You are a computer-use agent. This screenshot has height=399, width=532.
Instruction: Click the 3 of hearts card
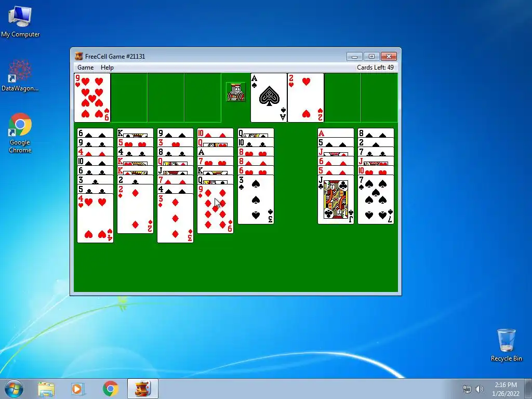point(176,142)
